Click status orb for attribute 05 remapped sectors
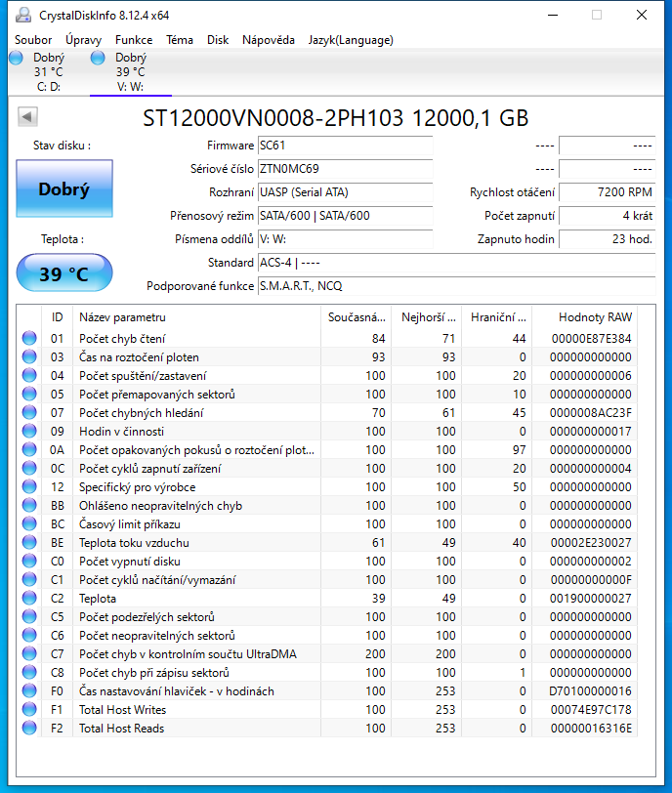The height and width of the screenshot is (793, 672). (29, 395)
